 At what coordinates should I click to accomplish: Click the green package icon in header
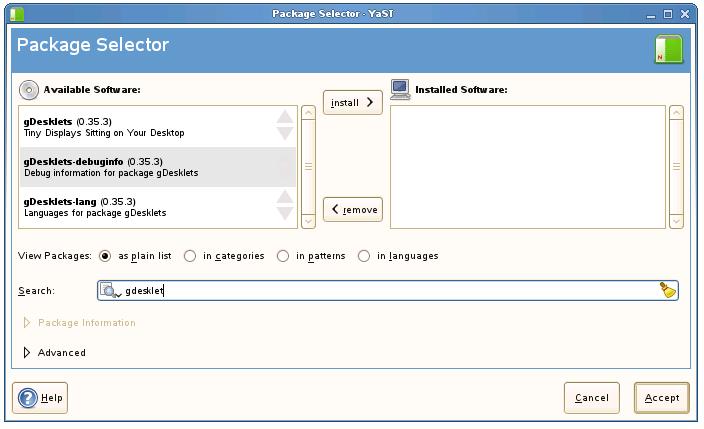(x=669, y=49)
